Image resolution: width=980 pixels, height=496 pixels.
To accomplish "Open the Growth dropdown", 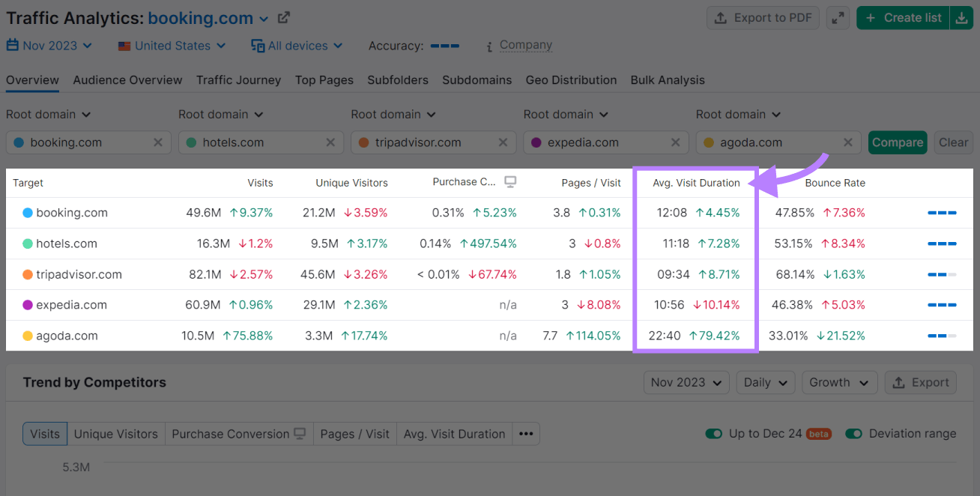I will [839, 382].
